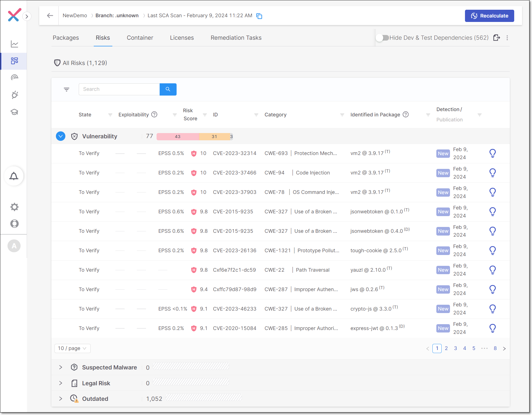Click the NewDemo breadcrumb link
Viewport: 532px width, 415px height.
75,16
